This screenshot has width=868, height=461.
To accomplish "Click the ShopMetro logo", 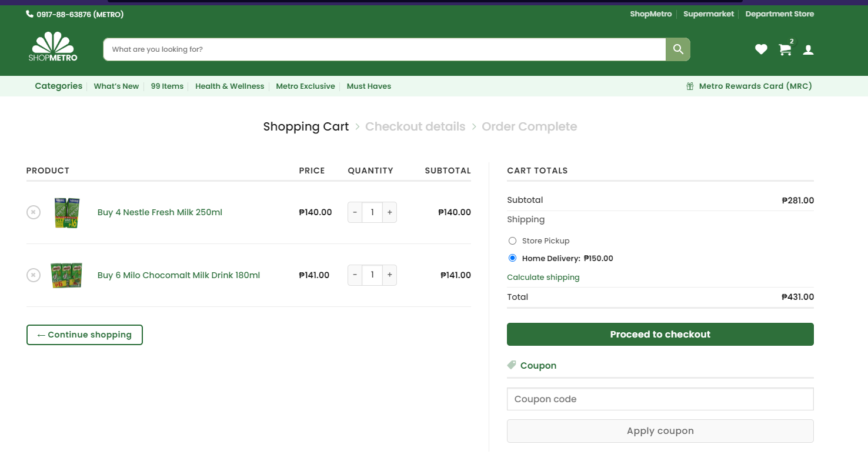I will pos(53,46).
